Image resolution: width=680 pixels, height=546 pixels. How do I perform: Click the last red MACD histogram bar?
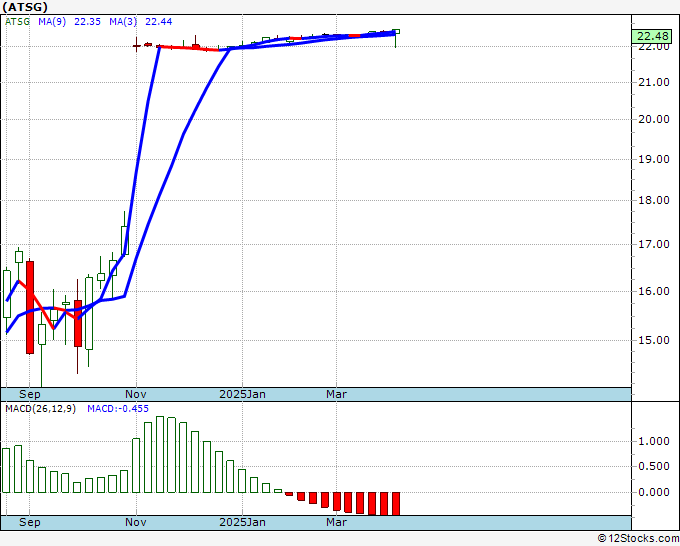pos(396,503)
